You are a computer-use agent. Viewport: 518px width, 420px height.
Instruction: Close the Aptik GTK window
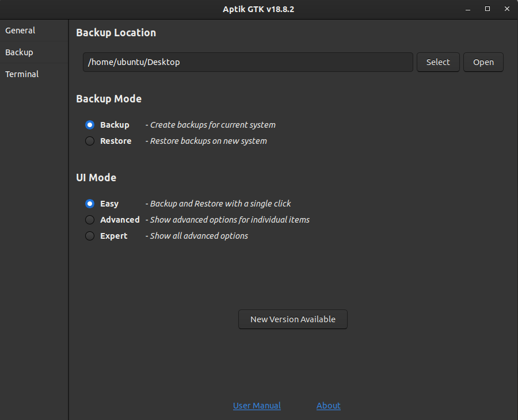506,9
